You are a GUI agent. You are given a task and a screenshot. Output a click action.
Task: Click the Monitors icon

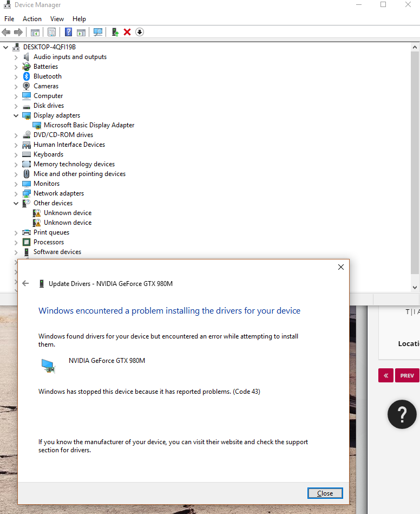pyautogui.click(x=26, y=184)
